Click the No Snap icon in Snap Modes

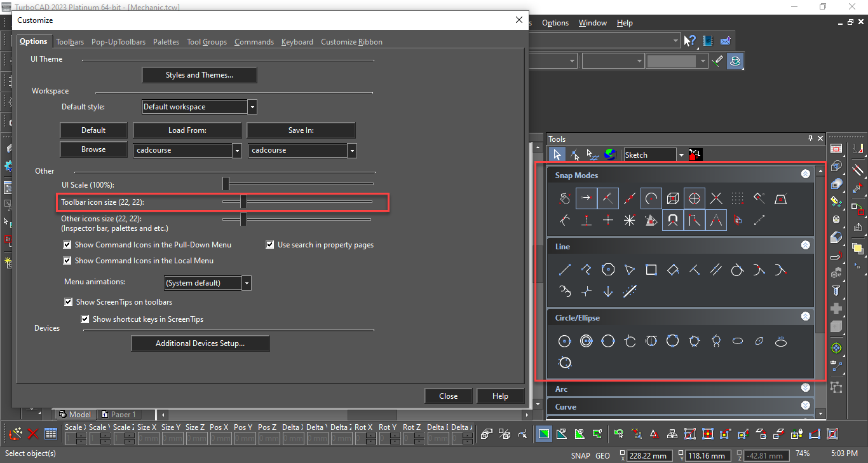(564, 198)
